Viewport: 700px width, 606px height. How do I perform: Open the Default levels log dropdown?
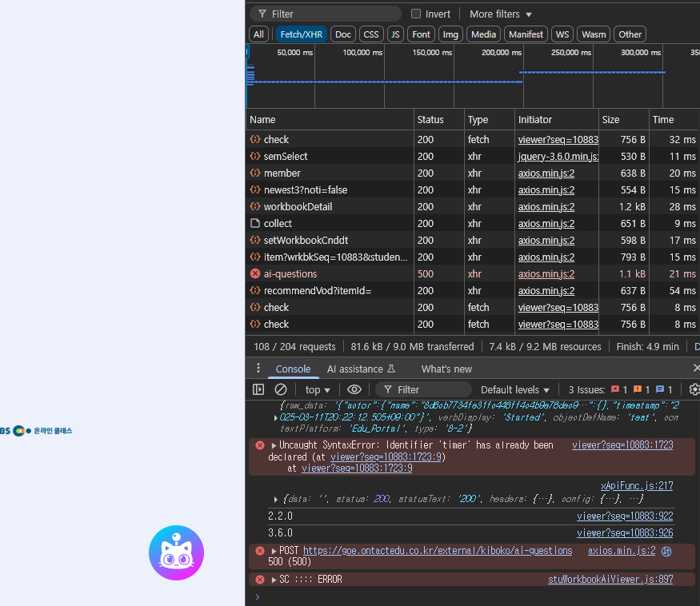coord(515,389)
